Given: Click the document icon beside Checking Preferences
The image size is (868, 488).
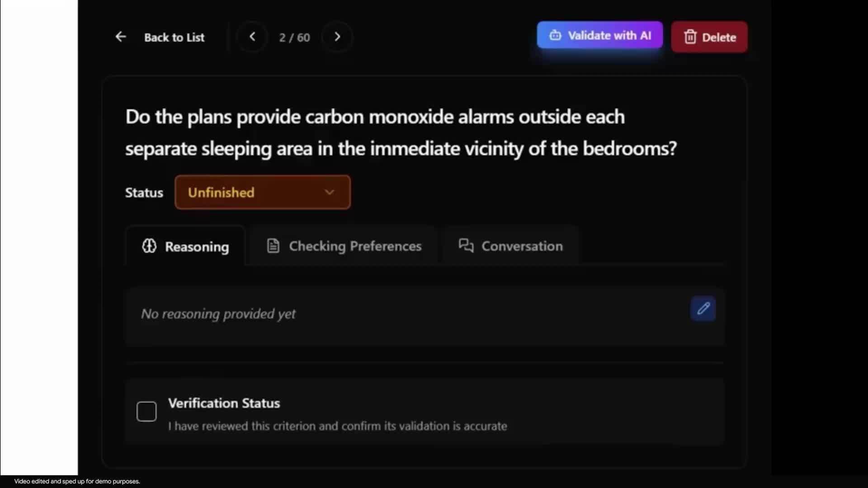Looking at the screenshot, I should 273,246.
